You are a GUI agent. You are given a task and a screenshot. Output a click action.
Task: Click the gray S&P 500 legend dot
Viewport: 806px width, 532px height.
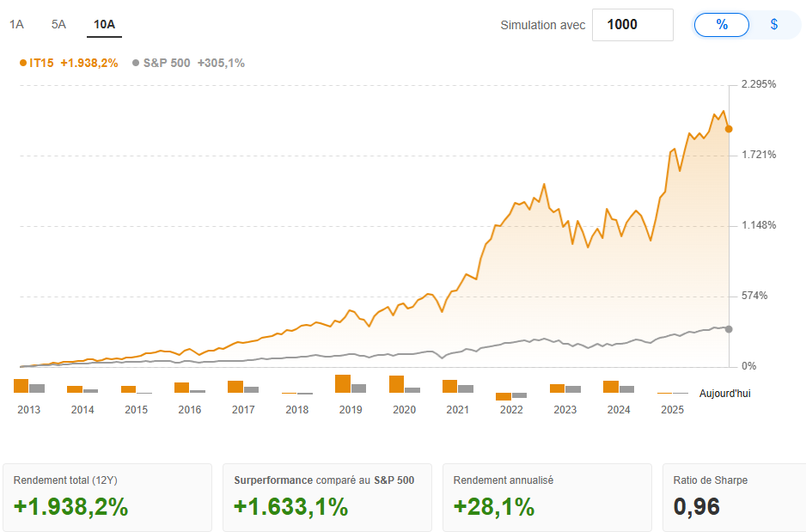point(137,63)
